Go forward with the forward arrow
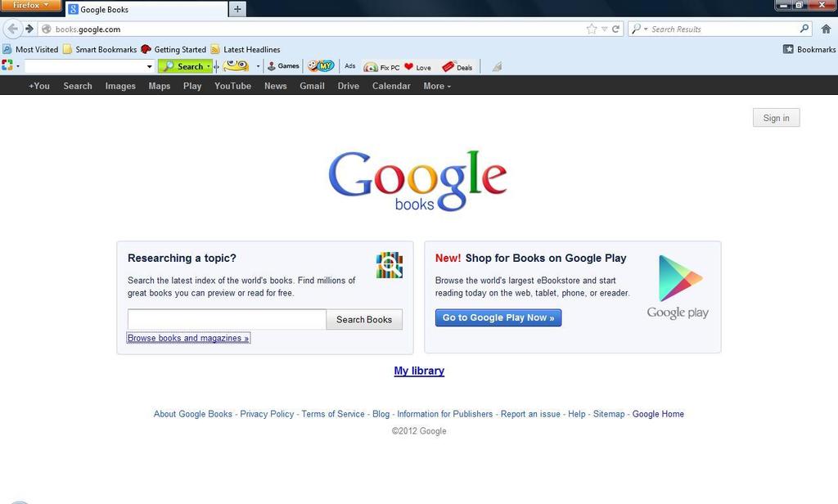Viewport: 838px width, 504px height. tap(30, 29)
